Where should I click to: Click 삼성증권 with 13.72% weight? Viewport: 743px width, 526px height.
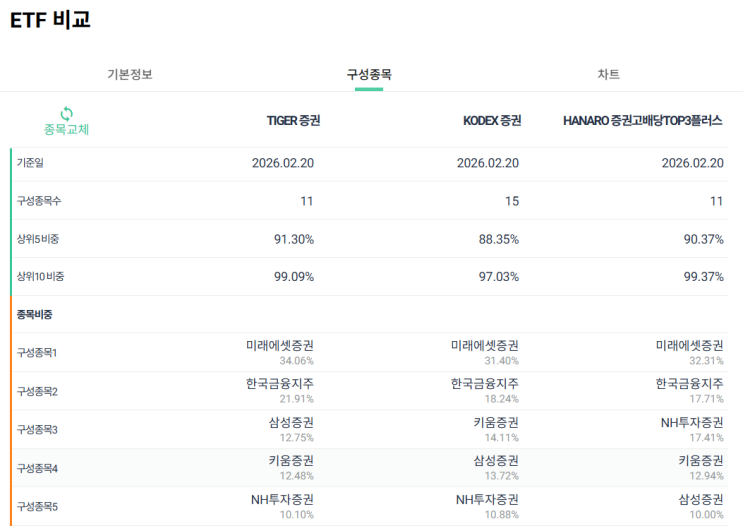tap(496, 461)
